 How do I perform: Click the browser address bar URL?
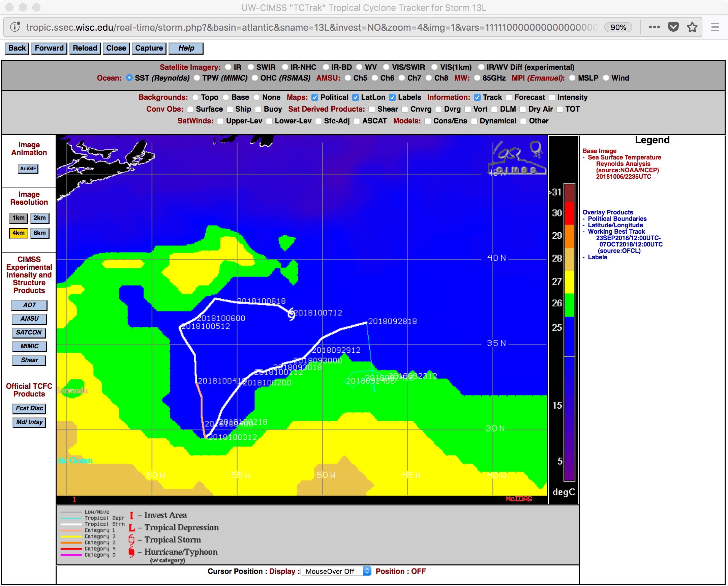pos(312,27)
